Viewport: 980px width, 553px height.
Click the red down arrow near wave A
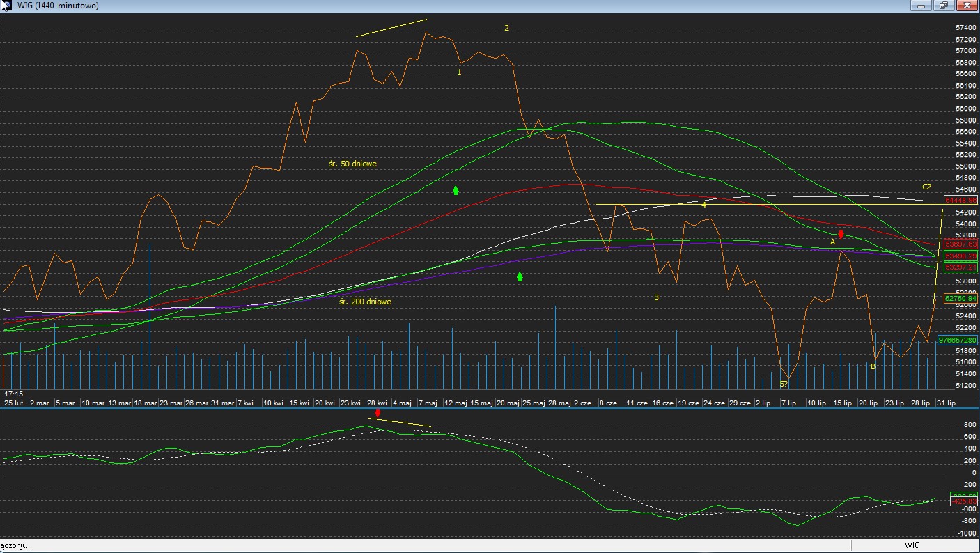pos(841,234)
